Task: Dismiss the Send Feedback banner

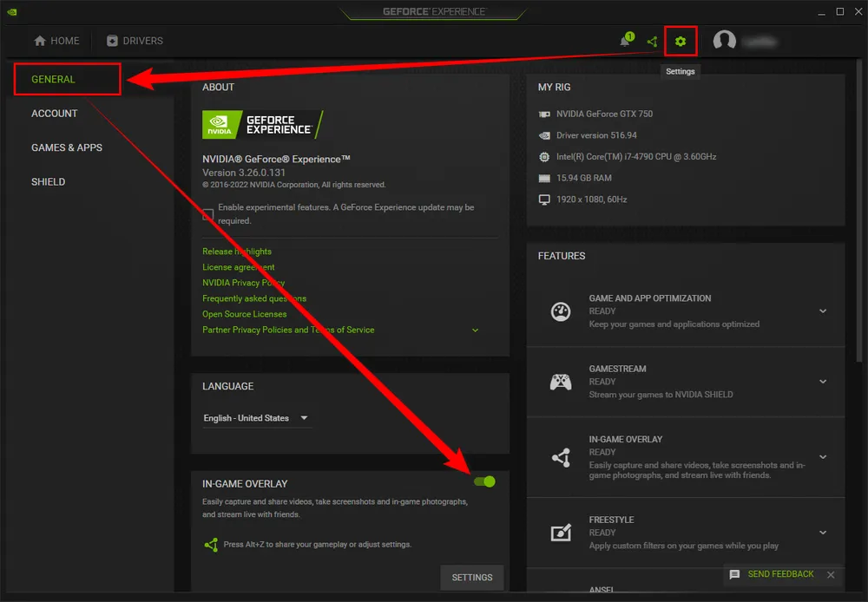Action: tap(831, 575)
